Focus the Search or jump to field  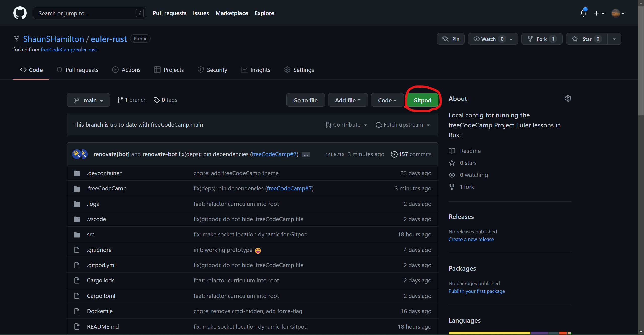[90, 13]
